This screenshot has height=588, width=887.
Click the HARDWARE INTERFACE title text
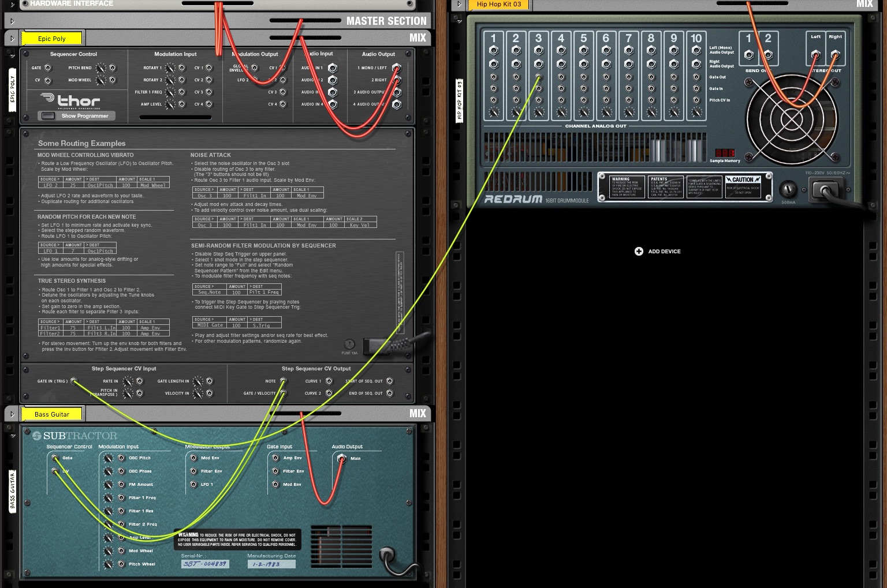[x=72, y=3]
